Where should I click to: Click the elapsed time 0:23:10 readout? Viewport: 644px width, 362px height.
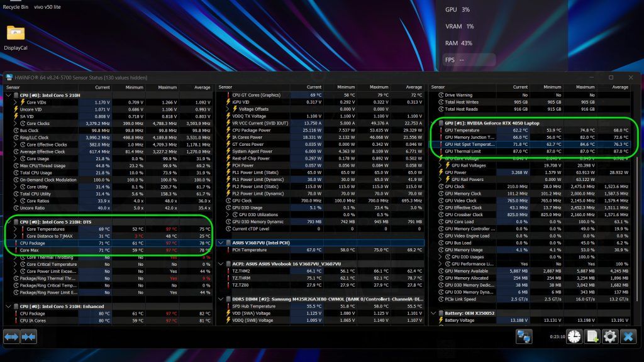coord(557,337)
